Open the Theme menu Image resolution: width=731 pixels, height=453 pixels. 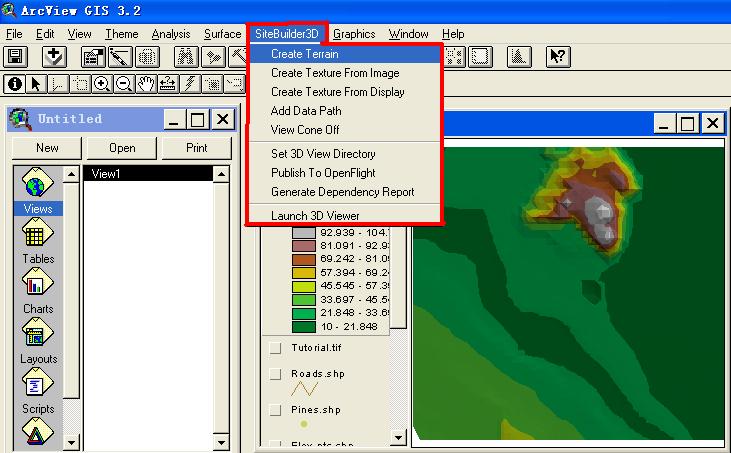(x=122, y=34)
